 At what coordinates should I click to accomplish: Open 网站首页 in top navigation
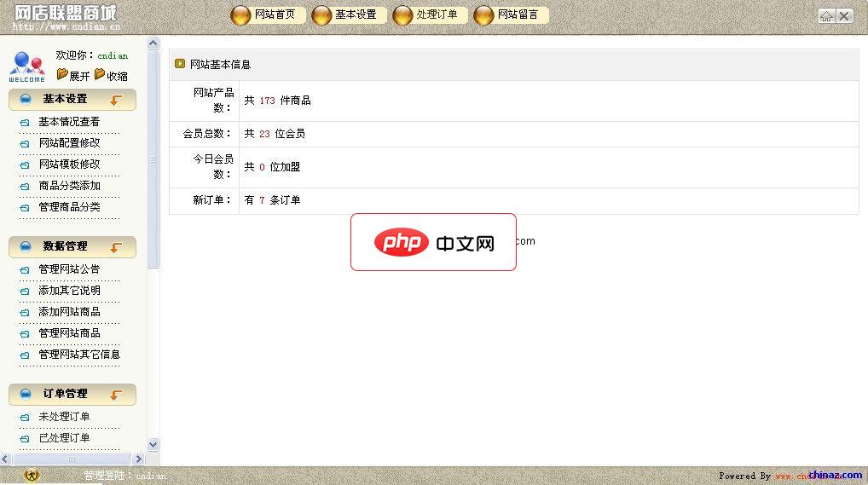pyautogui.click(x=268, y=15)
